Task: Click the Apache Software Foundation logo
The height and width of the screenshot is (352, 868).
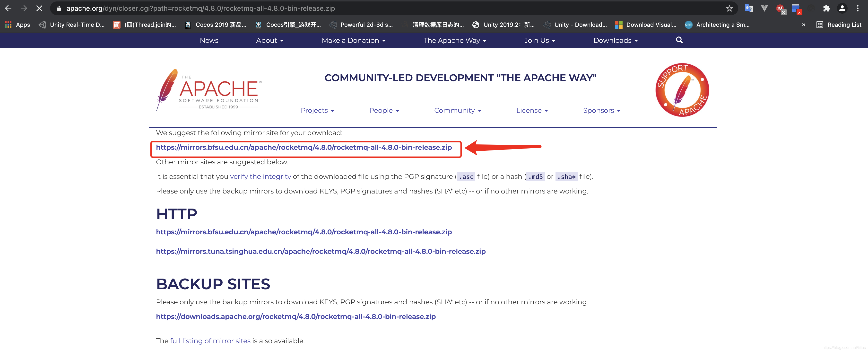Action: point(209,90)
